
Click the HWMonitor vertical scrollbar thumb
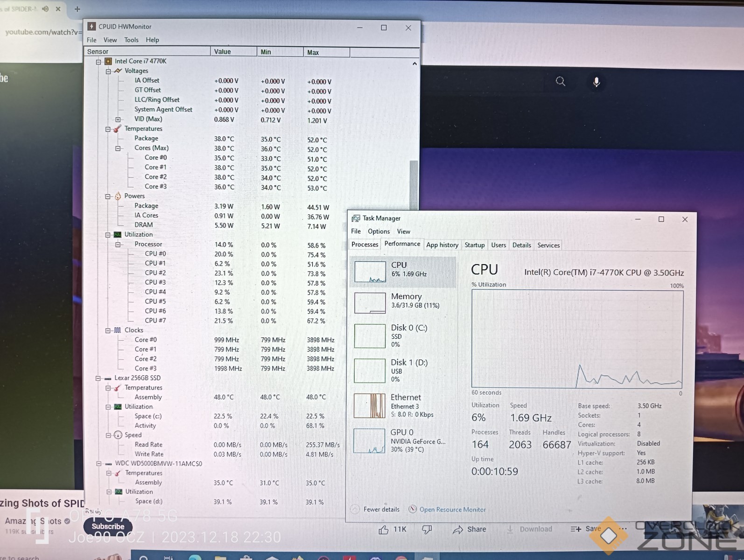(x=413, y=184)
